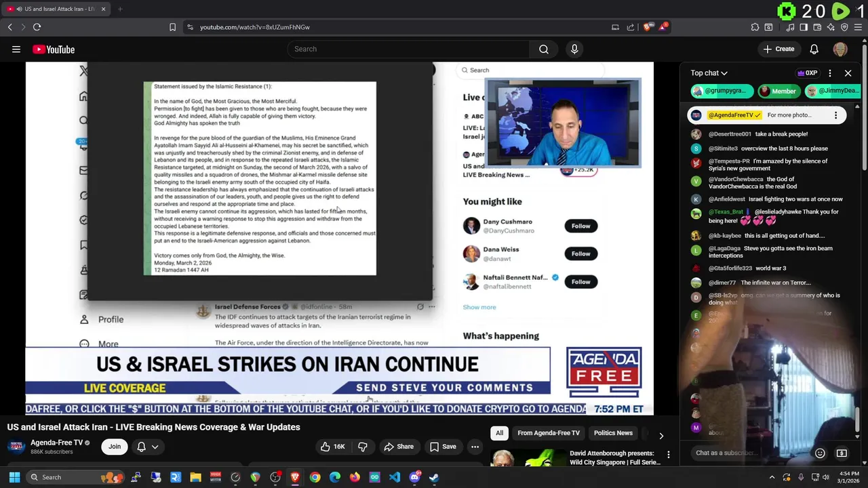868x488 pixels.
Task: Open Google Chrome from the taskbar
Action: point(315,477)
